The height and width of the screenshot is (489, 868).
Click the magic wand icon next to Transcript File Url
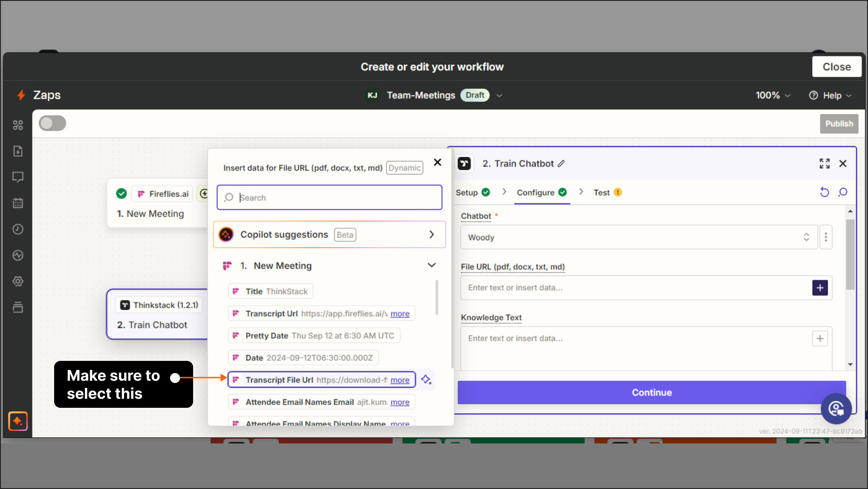(426, 380)
